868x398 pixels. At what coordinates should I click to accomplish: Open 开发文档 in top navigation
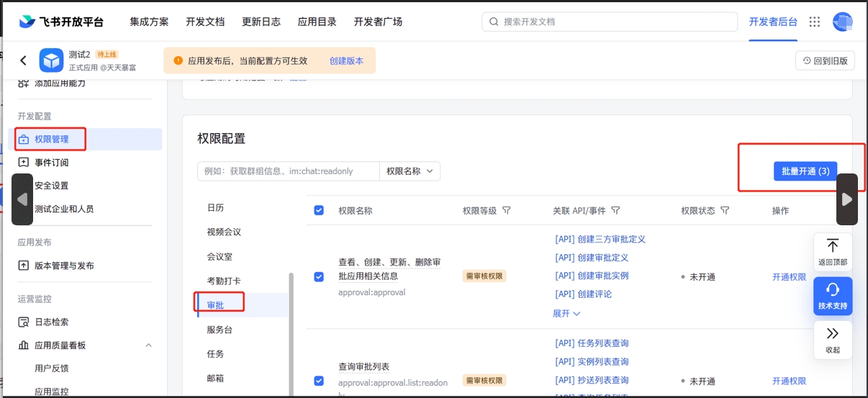205,22
